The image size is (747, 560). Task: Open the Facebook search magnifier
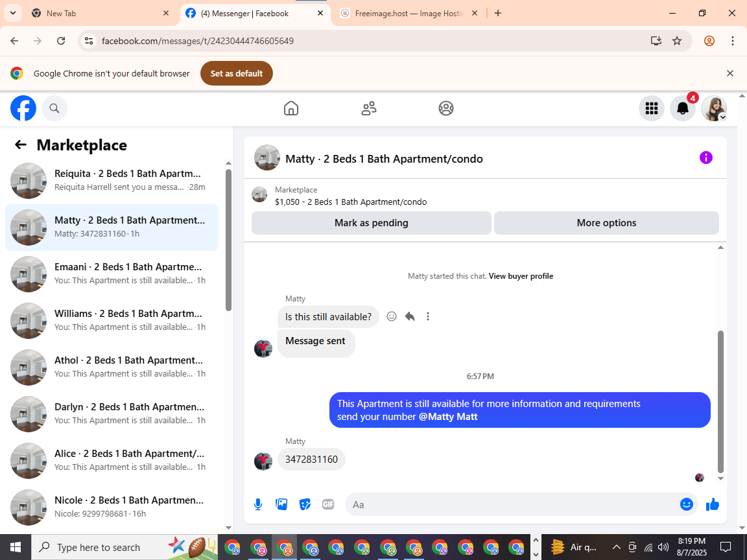pos(54,108)
